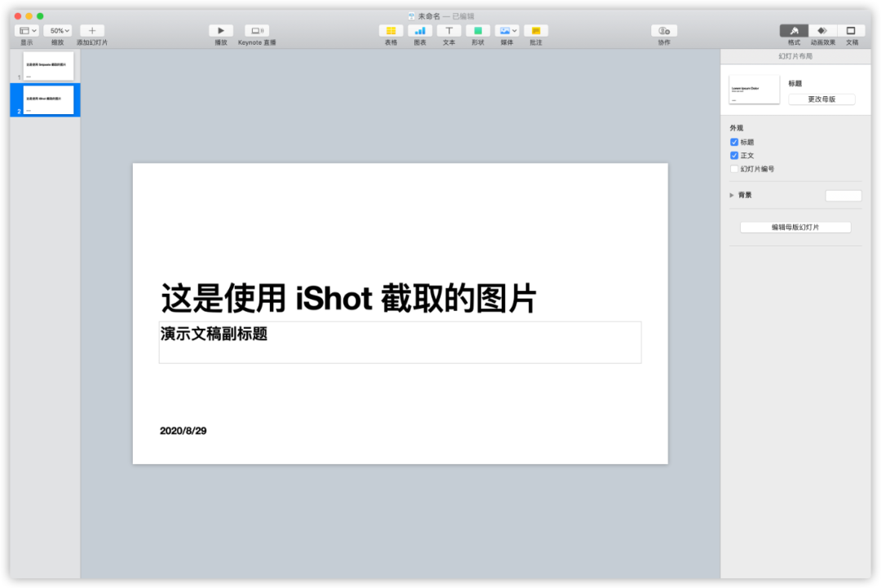The height and width of the screenshot is (588, 881).
Task: Switch to the 文稿 document inspector
Action: [x=851, y=31]
